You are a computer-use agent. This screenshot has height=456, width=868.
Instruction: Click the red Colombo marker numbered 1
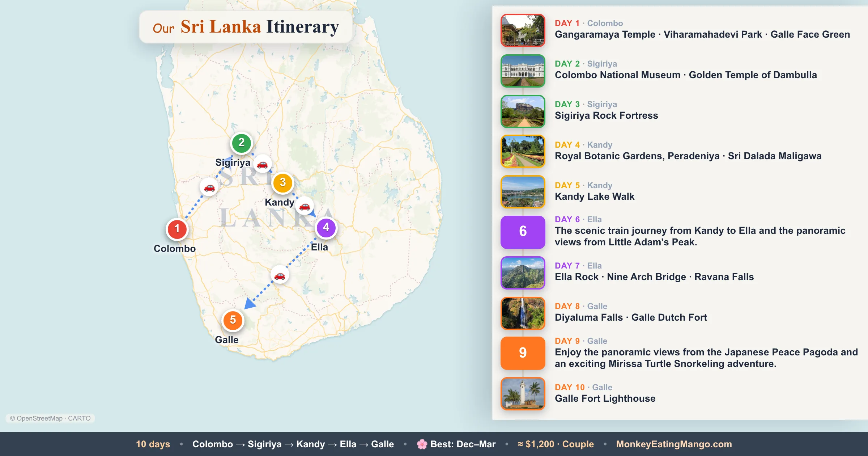[177, 229]
